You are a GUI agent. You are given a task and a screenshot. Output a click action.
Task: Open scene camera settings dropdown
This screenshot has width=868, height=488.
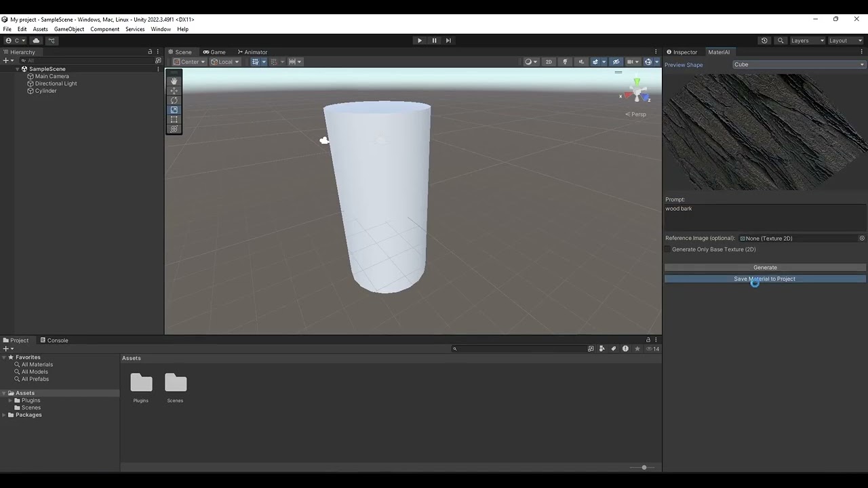(x=632, y=62)
